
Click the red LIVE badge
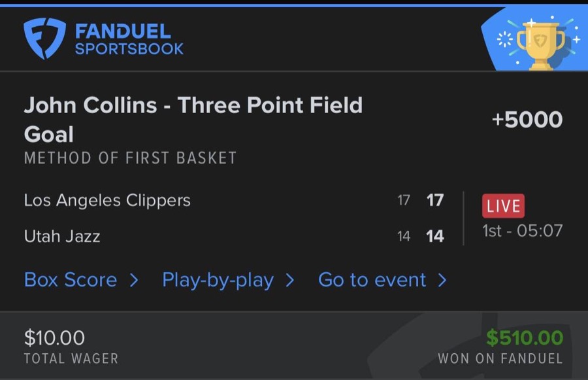(503, 206)
